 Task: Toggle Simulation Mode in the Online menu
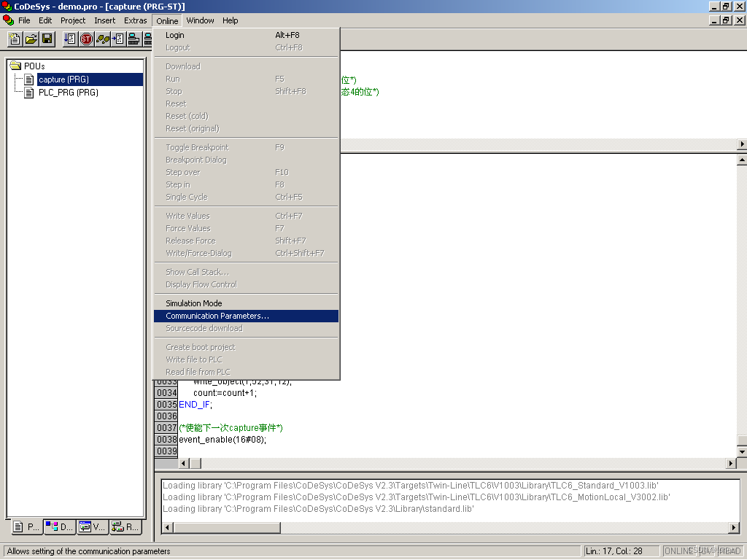tap(247, 303)
